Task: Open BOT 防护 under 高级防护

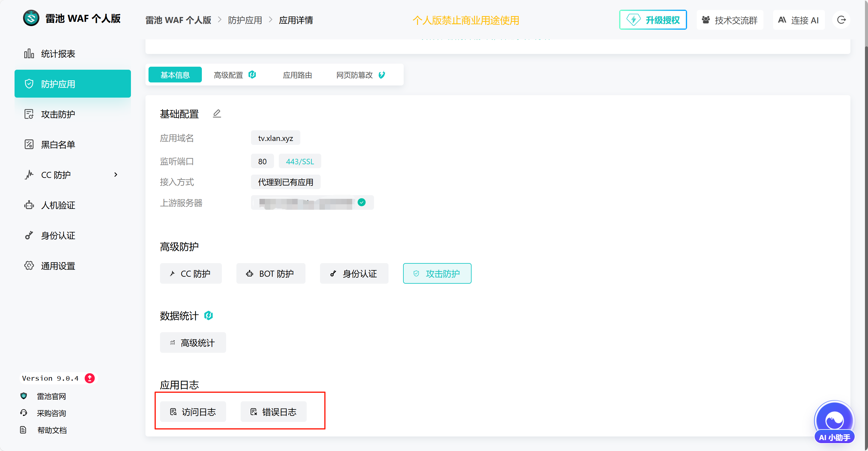Action: point(271,273)
